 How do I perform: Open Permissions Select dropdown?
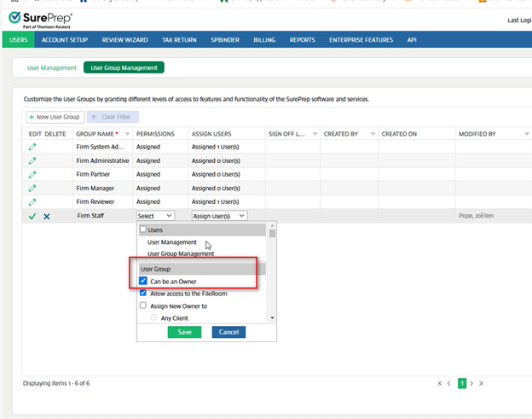(155, 216)
